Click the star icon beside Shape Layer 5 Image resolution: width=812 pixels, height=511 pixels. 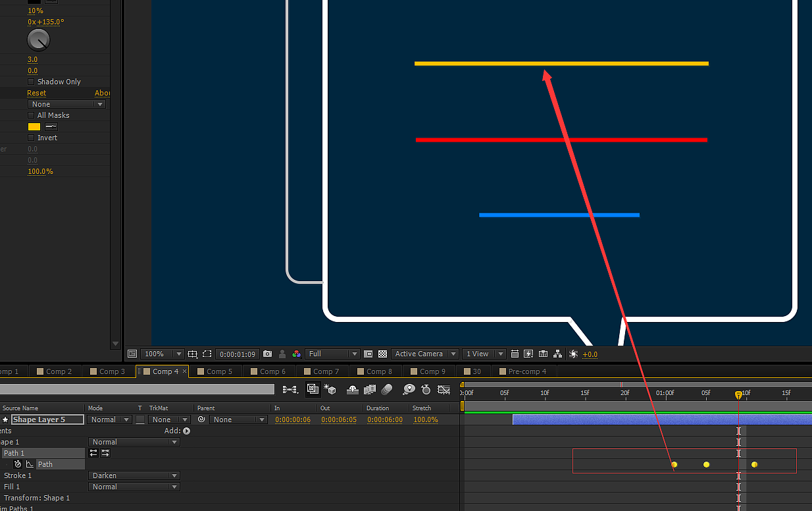5,419
